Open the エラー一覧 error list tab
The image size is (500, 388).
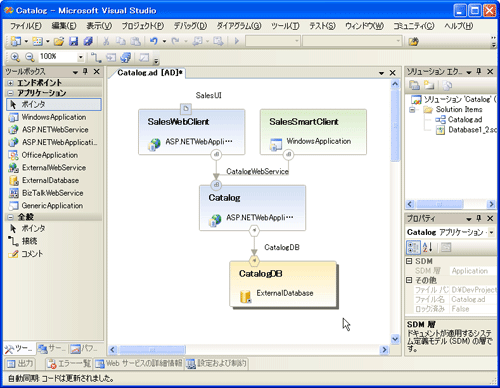click(x=69, y=363)
